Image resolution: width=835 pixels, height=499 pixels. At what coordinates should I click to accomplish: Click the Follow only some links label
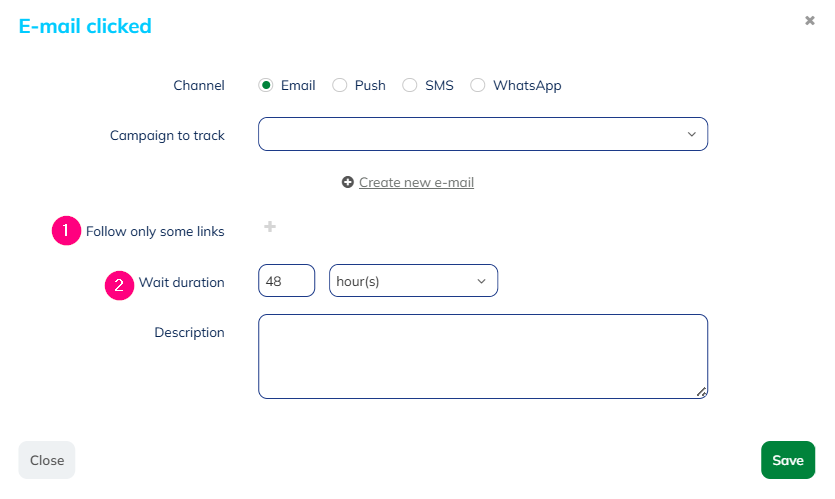point(155,231)
